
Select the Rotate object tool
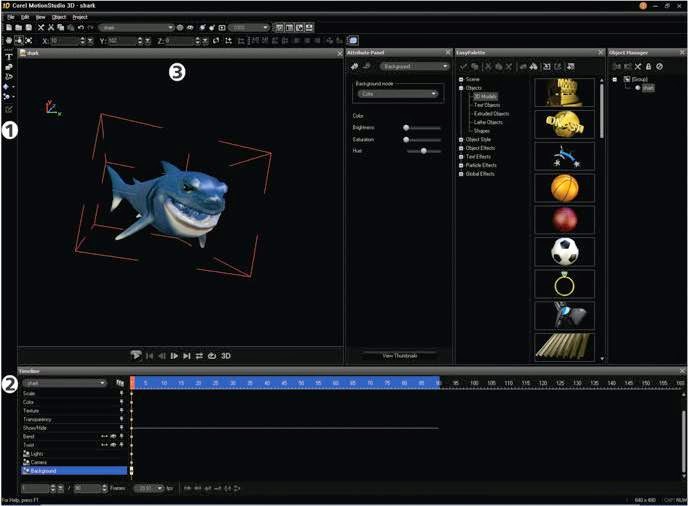point(18,40)
